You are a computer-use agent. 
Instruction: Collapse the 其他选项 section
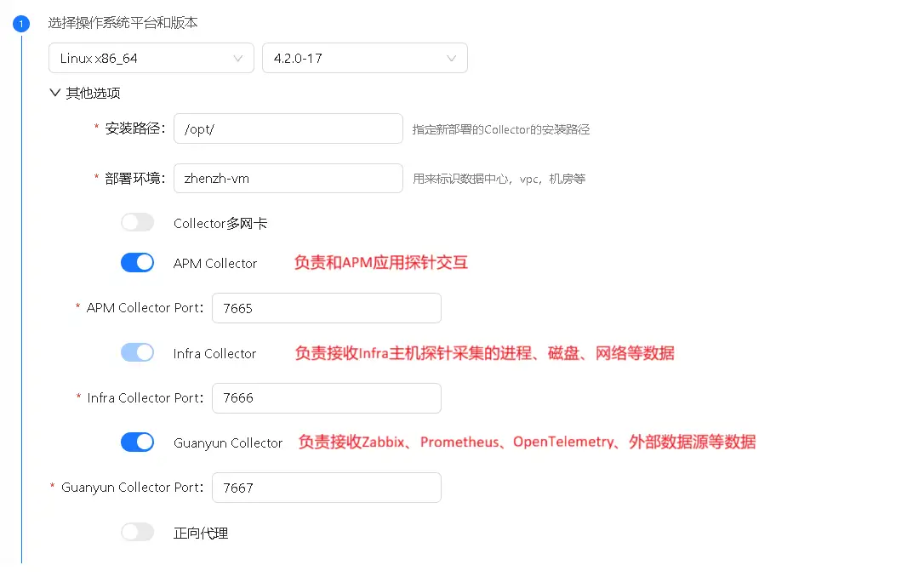(85, 93)
